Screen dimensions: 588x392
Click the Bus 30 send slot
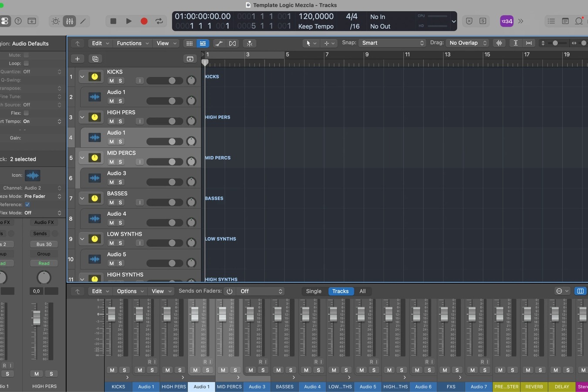pyautogui.click(x=44, y=244)
